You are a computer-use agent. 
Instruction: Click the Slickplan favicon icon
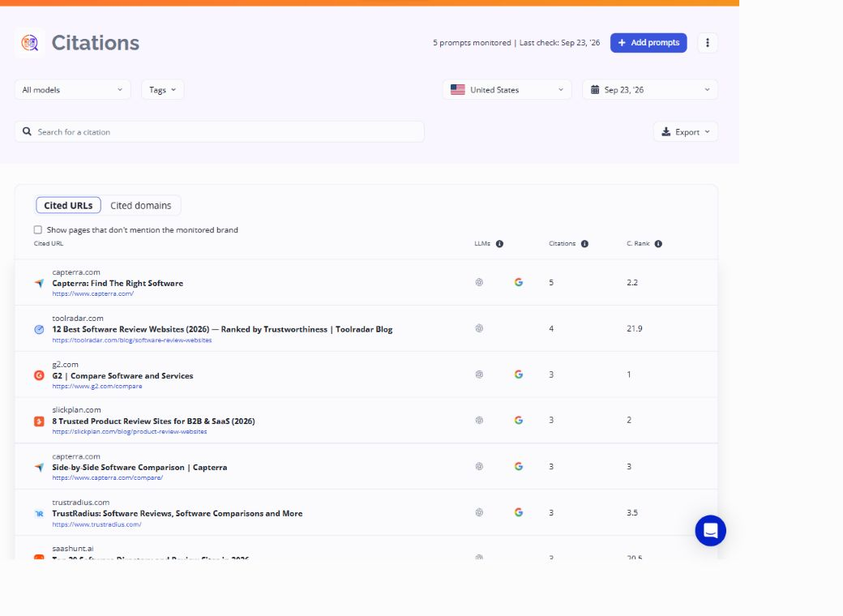click(x=39, y=421)
